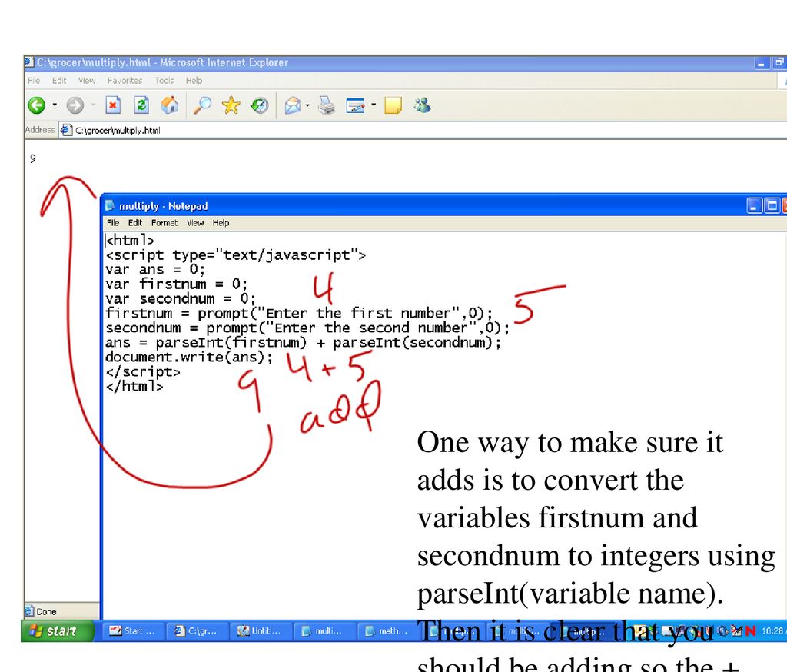Click the 'var firstnum = 0;' line

tap(176, 284)
